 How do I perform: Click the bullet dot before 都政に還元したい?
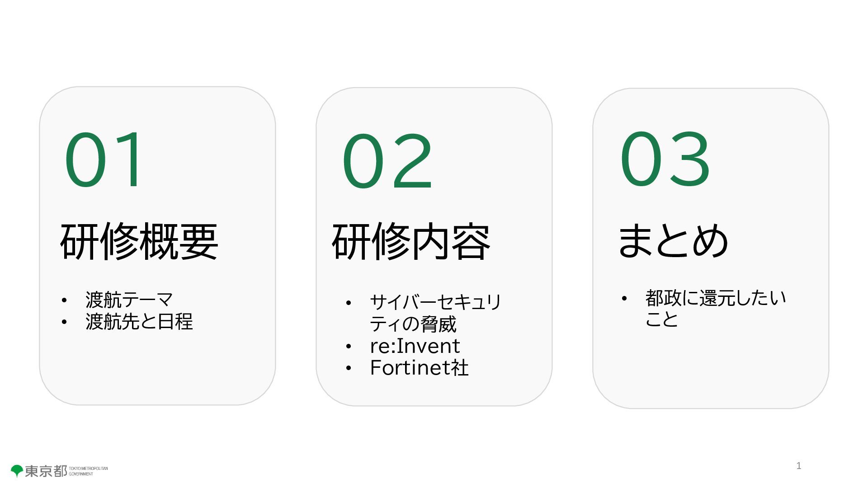click(x=624, y=298)
